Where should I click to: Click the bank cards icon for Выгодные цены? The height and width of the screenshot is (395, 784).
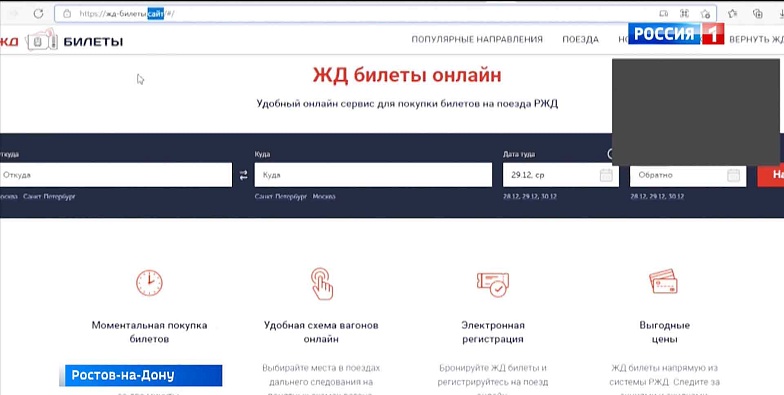click(x=663, y=282)
